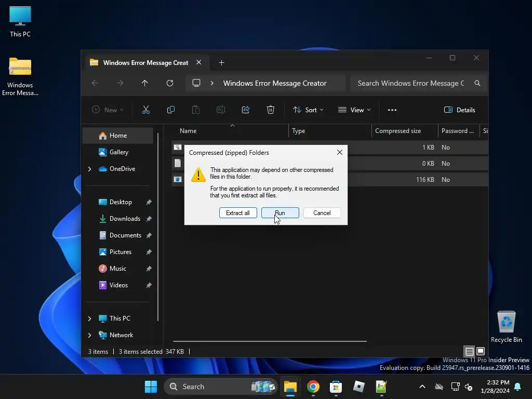Click the 116 KB file size cell
Viewport: 532px width, 399px height.
click(x=425, y=179)
